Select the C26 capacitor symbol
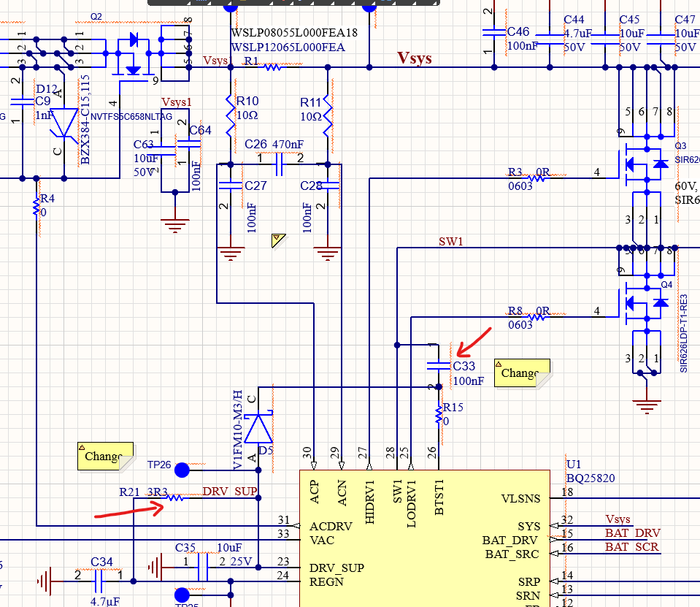The width and height of the screenshot is (700, 607). (279, 164)
